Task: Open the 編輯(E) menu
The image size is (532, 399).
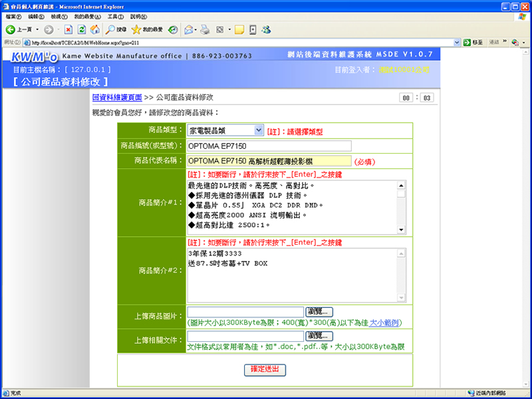Action: coord(36,17)
